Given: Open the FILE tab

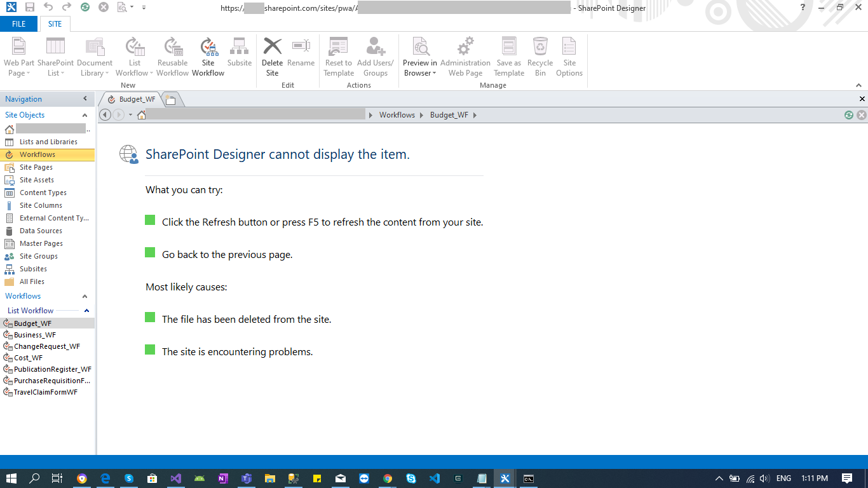Looking at the screenshot, I should pyautogui.click(x=19, y=24).
